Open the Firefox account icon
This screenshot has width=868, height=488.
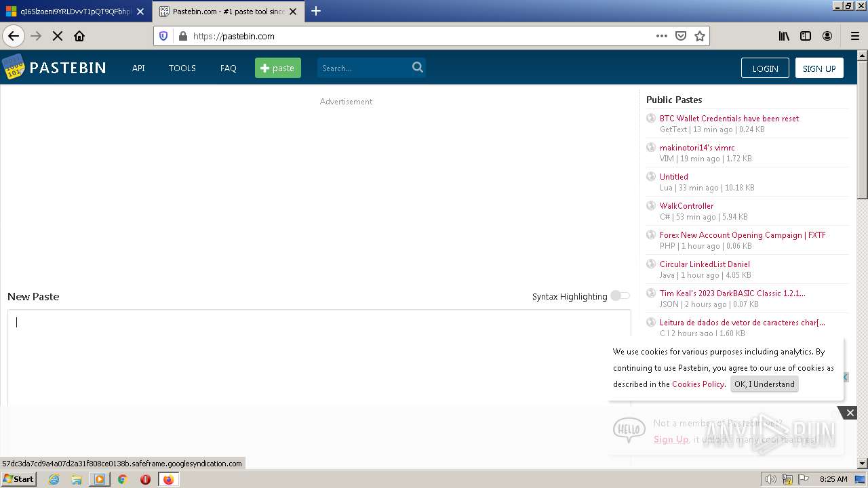[x=827, y=36]
